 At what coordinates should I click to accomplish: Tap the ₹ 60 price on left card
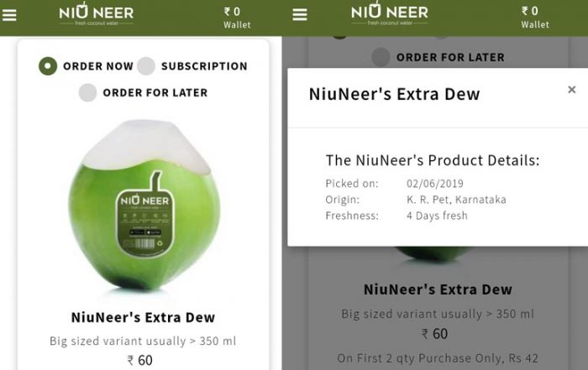[140, 360]
